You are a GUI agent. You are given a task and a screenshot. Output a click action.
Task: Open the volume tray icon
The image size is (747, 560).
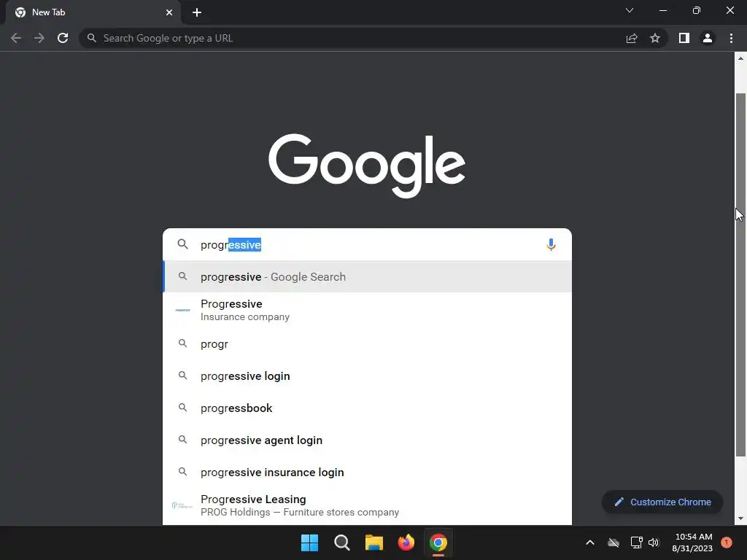coord(654,542)
